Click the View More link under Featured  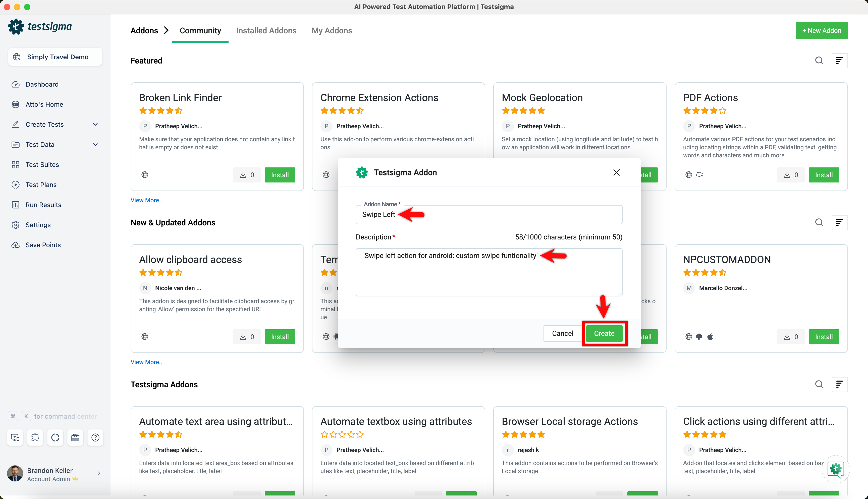click(x=147, y=200)
